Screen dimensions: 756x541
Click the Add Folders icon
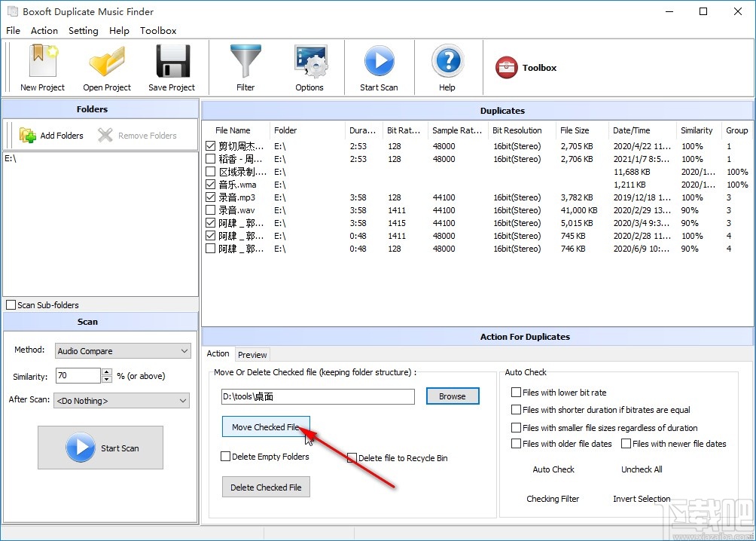(x=27, y=135)
